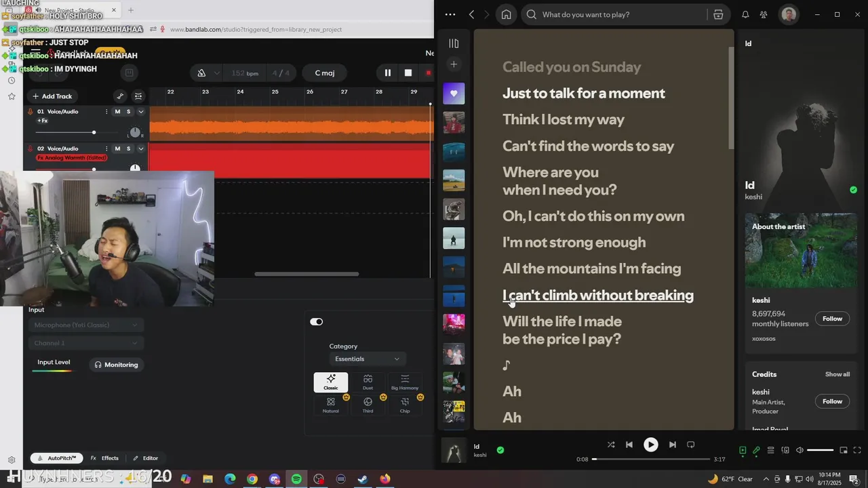Screen dimensions: 868x488
Task: Select the Natural AutoPitch preset
Action: (331, 405)
